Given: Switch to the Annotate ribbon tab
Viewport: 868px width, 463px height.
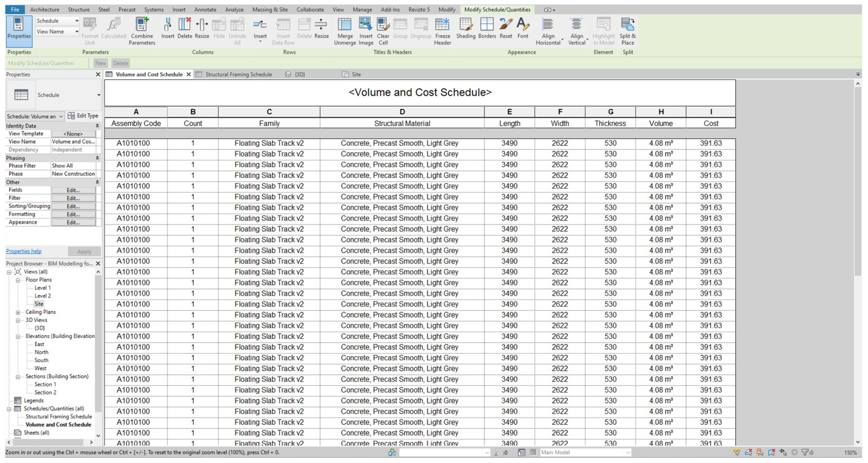Looking at the screenshot, I should pos(205,10).
